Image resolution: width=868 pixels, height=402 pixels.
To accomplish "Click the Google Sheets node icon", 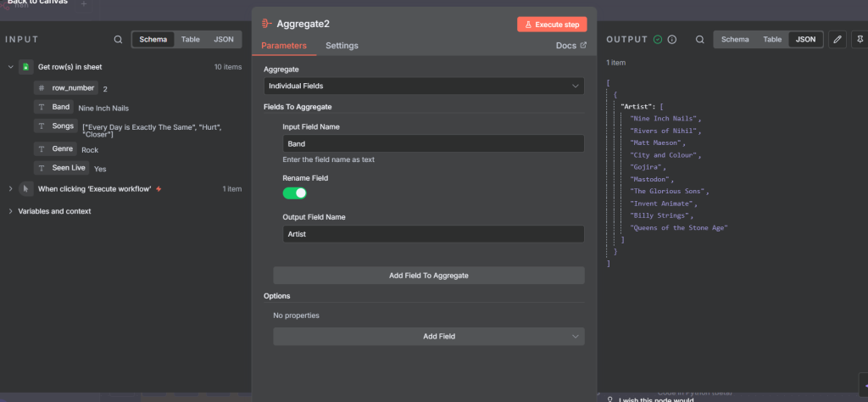I will 25,66.
